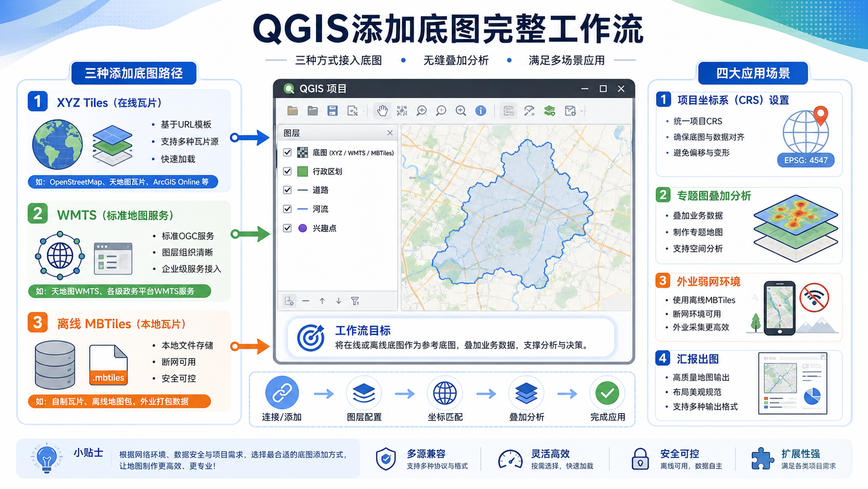Click the 三种添加底图路径 header tab
This screenshot has height=489, width=868.
[x=133, y=73]
